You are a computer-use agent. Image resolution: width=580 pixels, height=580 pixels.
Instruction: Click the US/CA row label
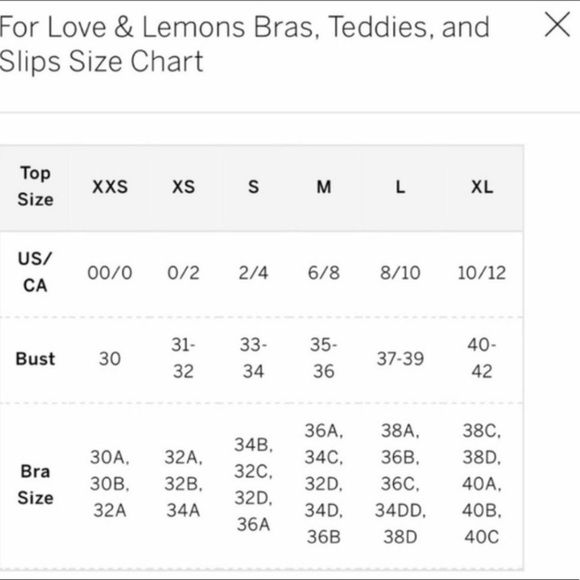click(x=36, y=272)
